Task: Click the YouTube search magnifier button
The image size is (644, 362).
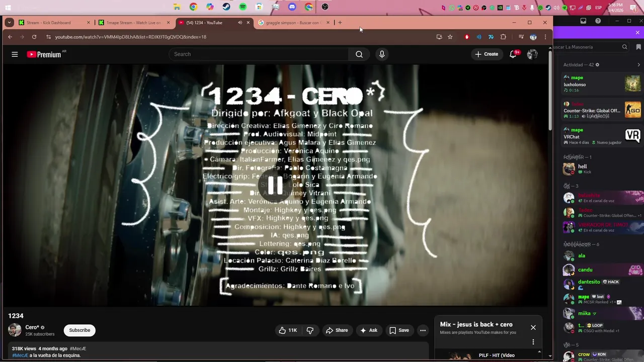Action: click(359, 54)
